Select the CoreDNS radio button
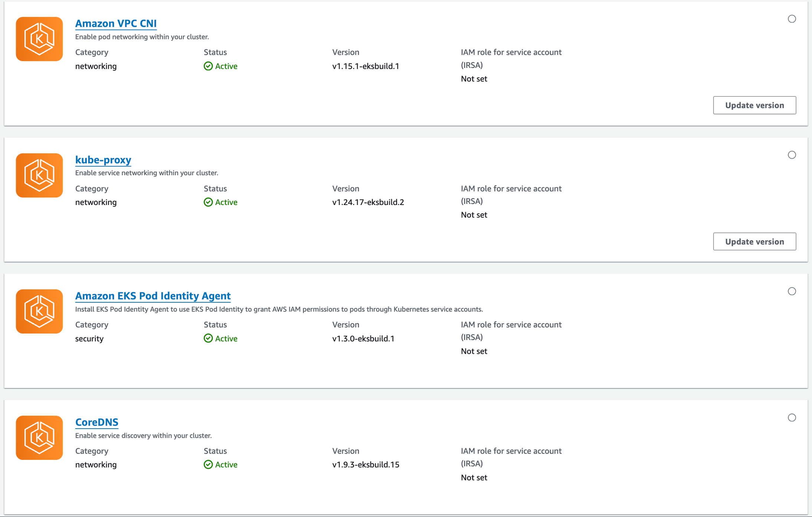 point(792,417)
